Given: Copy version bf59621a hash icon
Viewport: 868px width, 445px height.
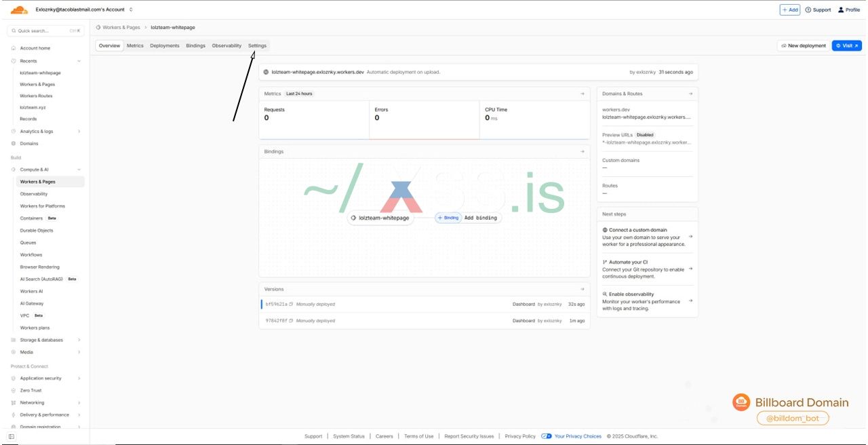Looking at the screenshot, I should pos(291,304).
